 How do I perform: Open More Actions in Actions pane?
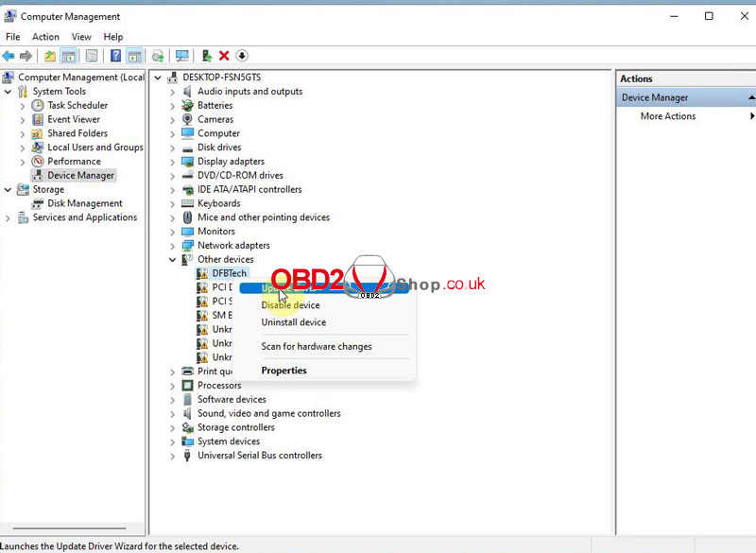[x=667, y=116]
